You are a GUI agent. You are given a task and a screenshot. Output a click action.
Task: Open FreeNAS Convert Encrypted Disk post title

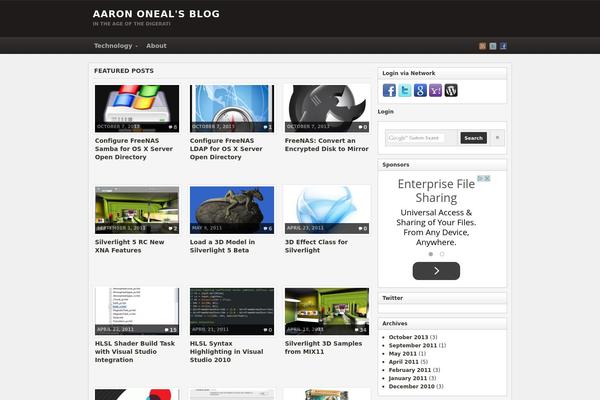point(326,145)
